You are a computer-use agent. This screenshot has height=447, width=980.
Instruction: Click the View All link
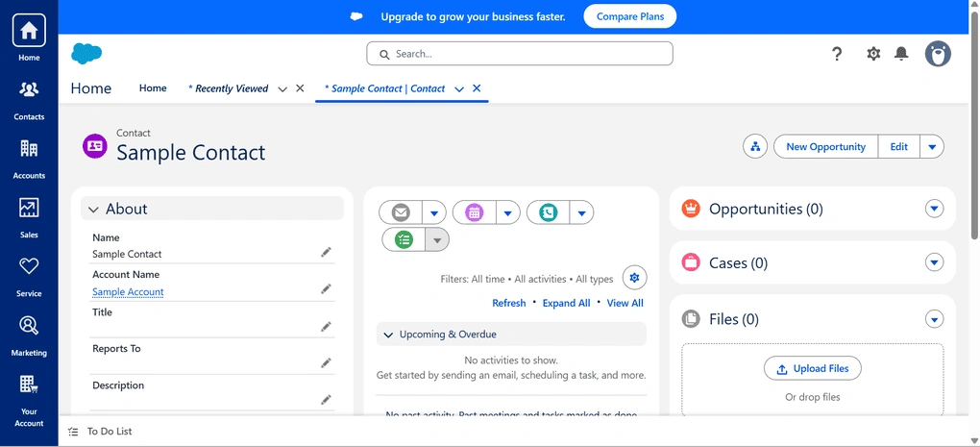625,303
